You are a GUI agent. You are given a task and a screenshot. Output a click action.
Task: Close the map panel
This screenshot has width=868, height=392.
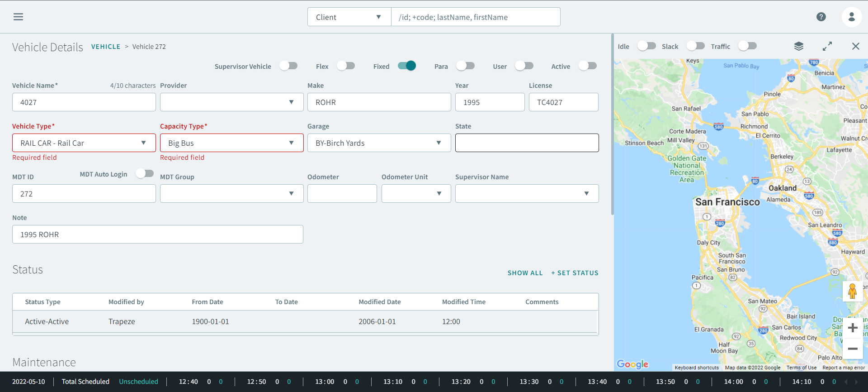click(855, 46)
